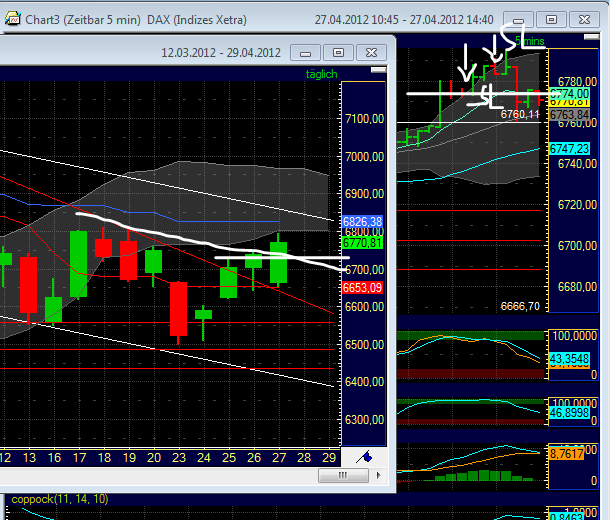
Task: Click the blue pin icon below daily chart
Action: tap(365, 457)
